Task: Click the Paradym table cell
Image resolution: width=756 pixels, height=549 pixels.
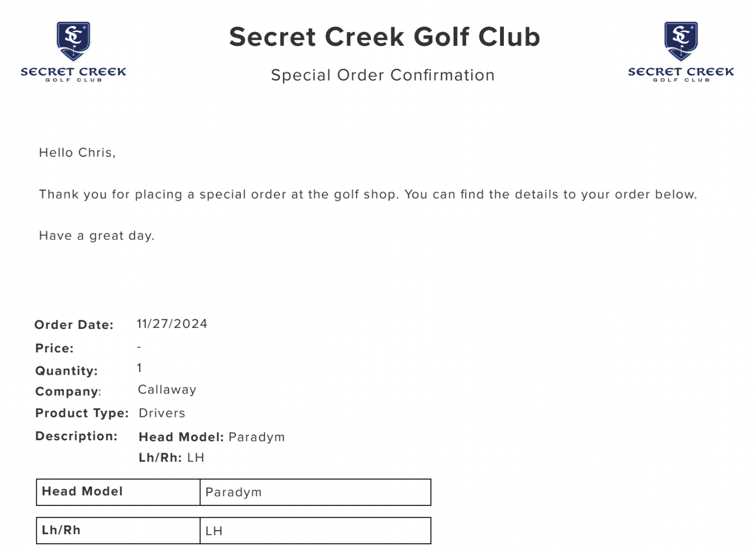Action: pyautogui.click(x=315, y=492)
